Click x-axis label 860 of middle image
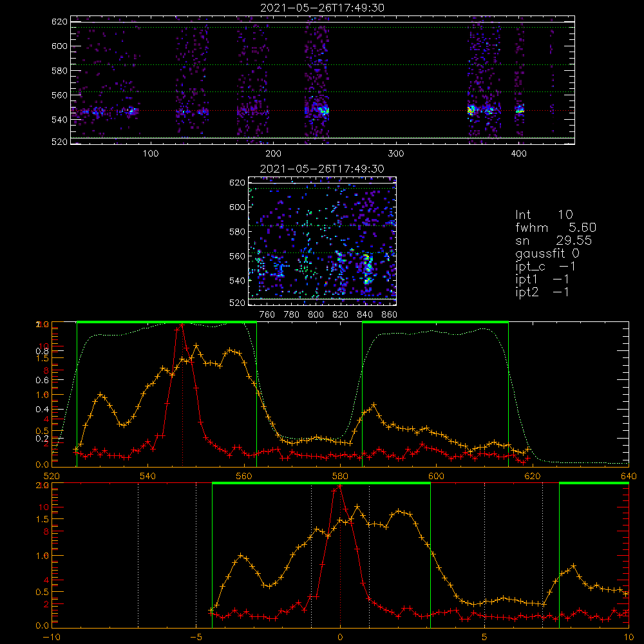644x644 pixels. 390,315
